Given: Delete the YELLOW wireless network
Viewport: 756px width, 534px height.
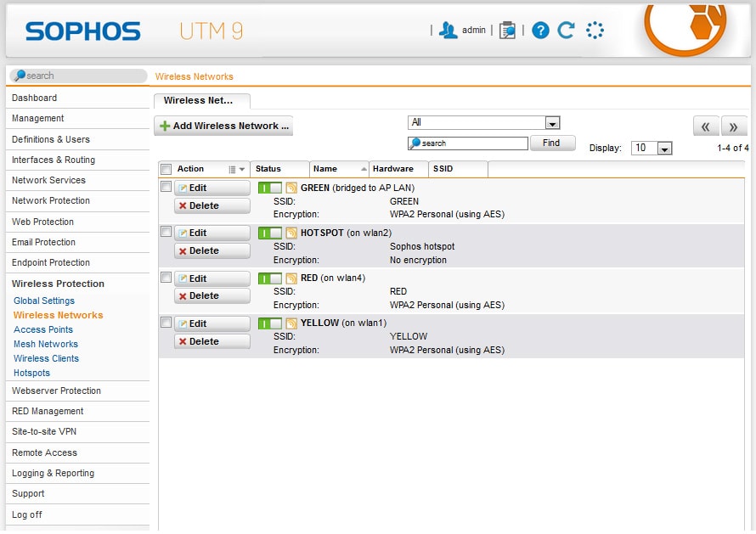Looking at the screenshot, I should [x=212, y=341].
